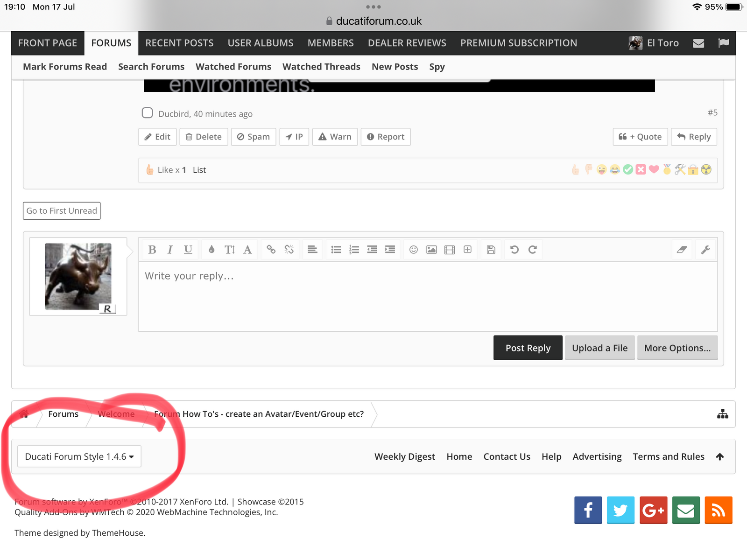This screenshot has width=747, height=560.
Task: Click the save draft floppy icon
Action: [x=491, y=250]
